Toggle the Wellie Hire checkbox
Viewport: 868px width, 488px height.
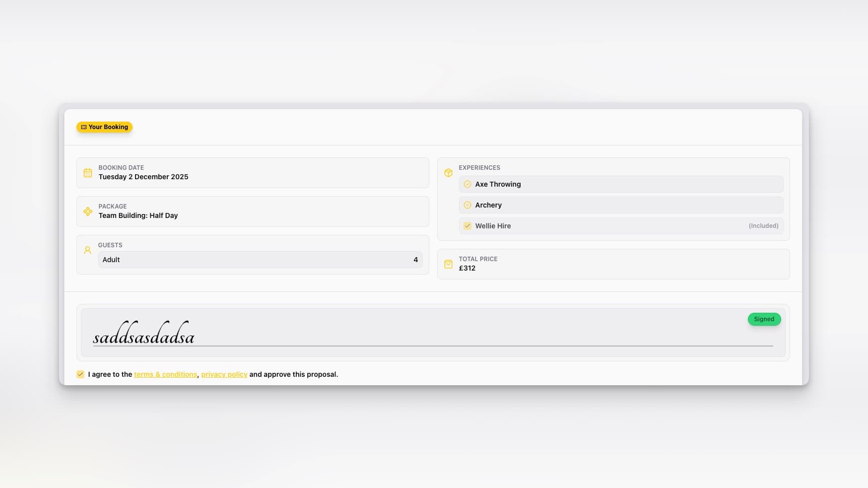point(467,226)
